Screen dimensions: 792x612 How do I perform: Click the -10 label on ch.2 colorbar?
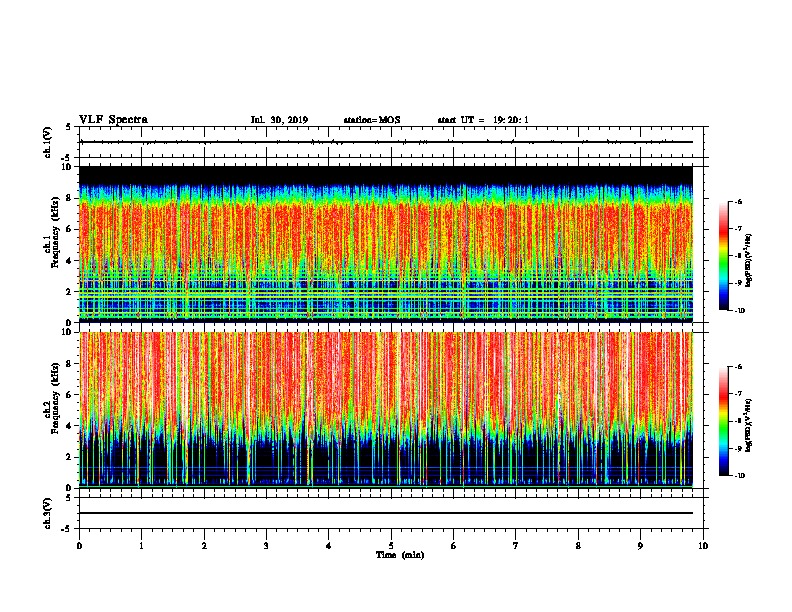[739, 475]
